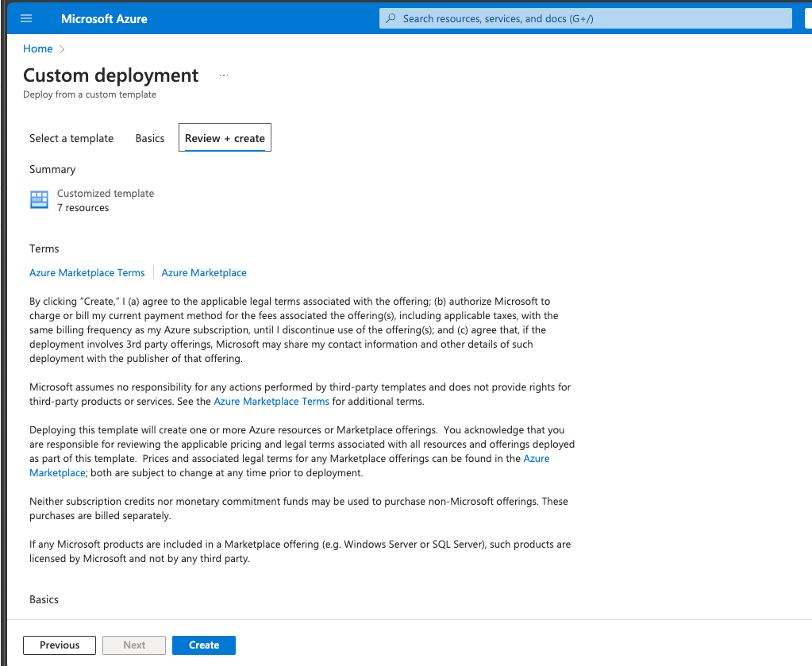Click the 'Customized template' label

click(x=106, y=193)
